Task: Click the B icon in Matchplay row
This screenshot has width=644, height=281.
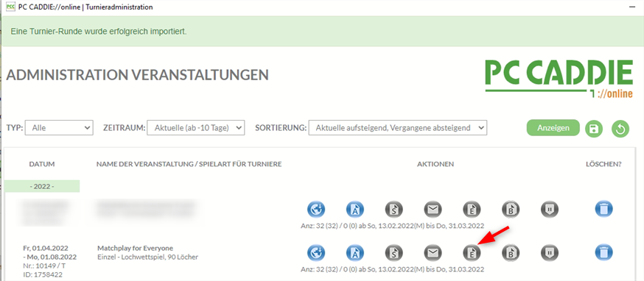Action: (x=511, y=252)
